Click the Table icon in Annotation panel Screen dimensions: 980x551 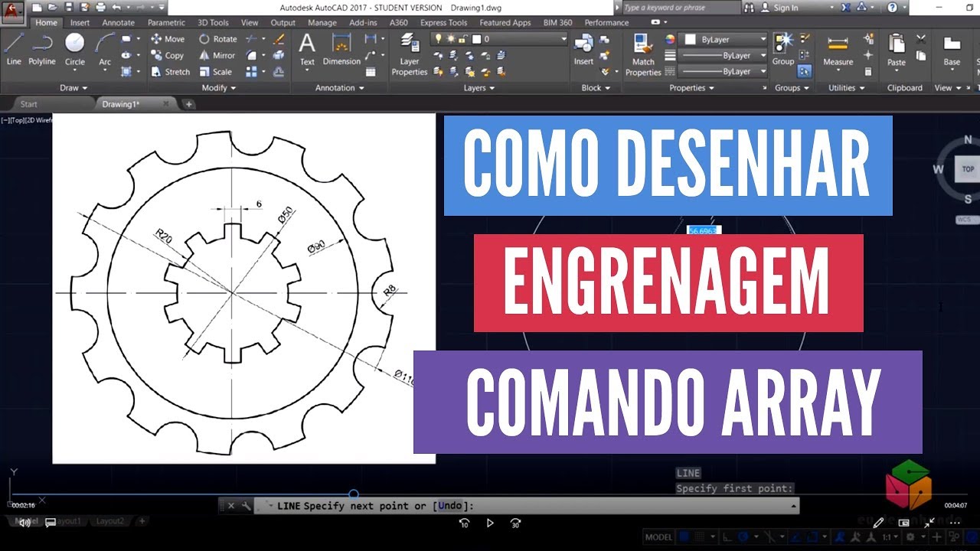coord(371,72)
